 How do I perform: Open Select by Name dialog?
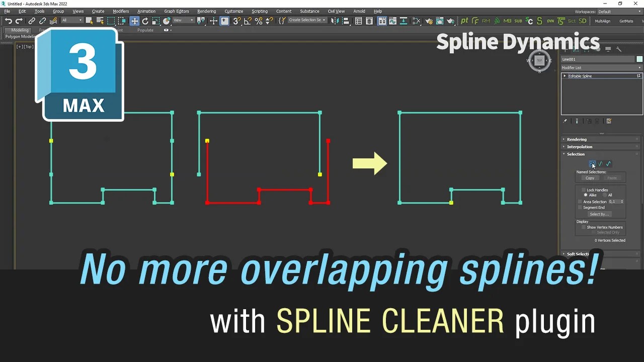tap(101, 21)
